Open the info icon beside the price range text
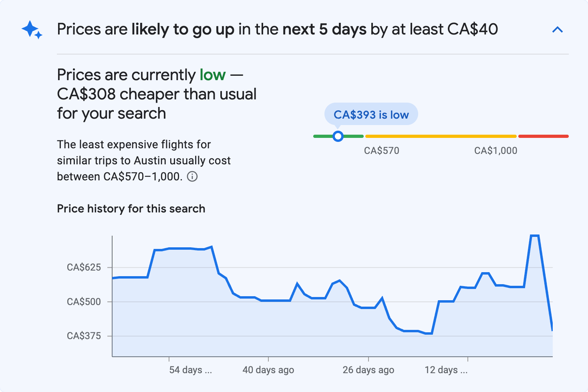Viewport: 588px width, 392px height. coord(192,176)
